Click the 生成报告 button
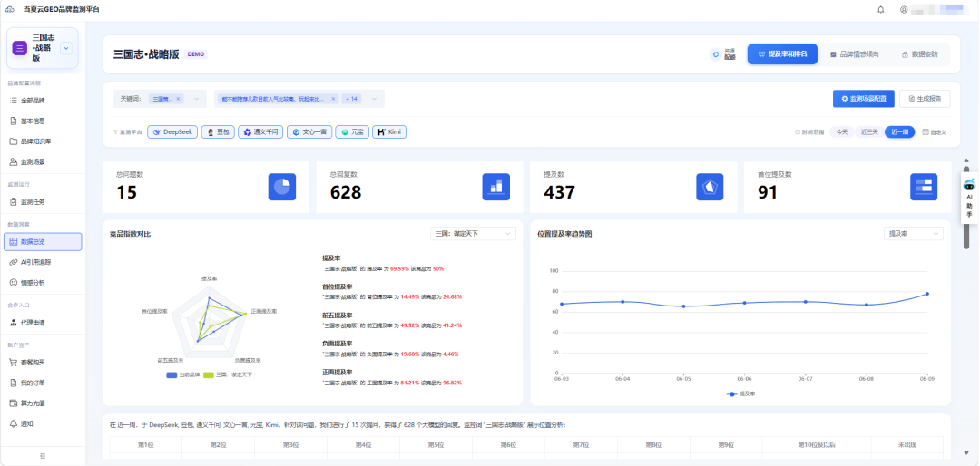 click(x=925, y=99)
